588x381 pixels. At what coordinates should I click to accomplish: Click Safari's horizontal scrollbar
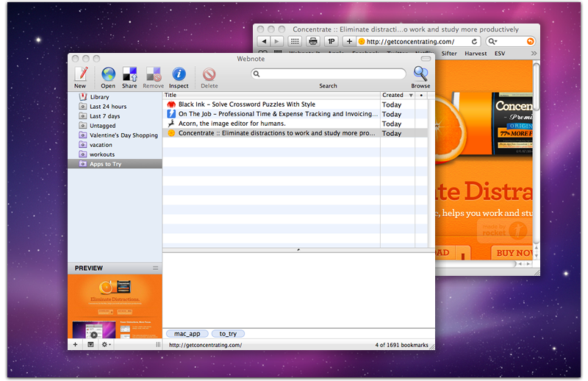point(476,264)
